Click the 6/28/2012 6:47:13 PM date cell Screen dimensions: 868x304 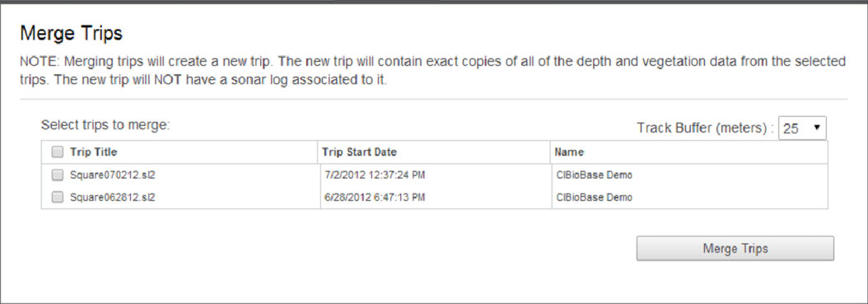(x=375, y=197)
